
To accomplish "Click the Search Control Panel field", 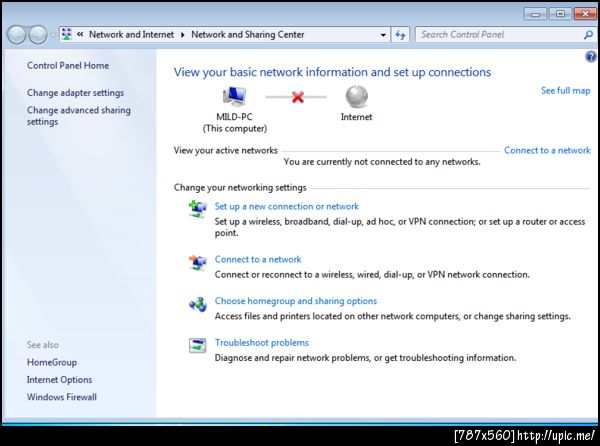I will coord(504,35).
